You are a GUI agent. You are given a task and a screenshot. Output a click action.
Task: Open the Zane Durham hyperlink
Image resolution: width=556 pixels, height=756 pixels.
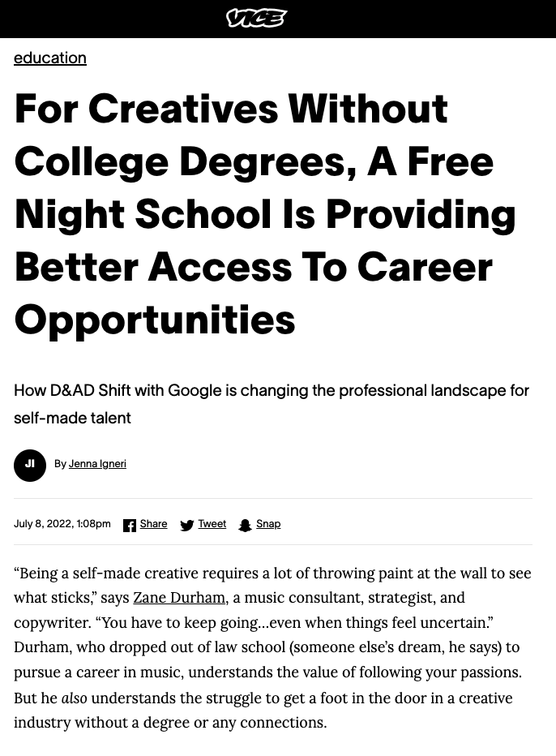[179, 598]
